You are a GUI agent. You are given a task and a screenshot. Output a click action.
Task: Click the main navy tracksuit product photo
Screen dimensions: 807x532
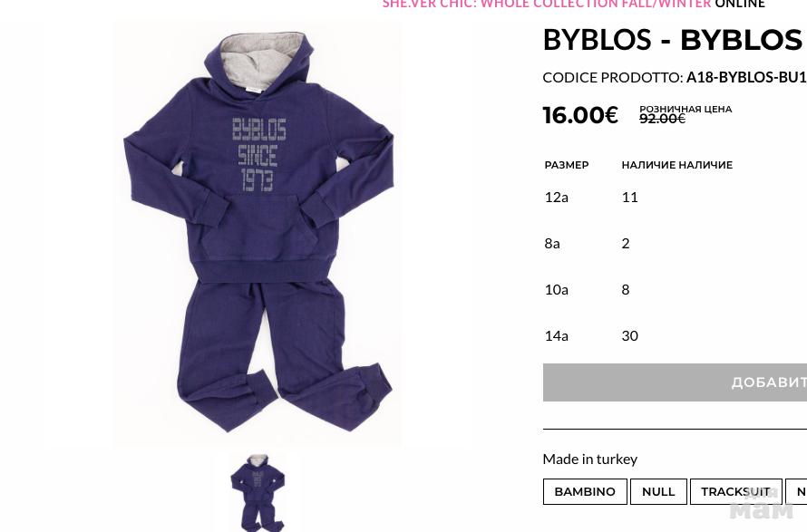pyautogui.click(x=258, y=233)
